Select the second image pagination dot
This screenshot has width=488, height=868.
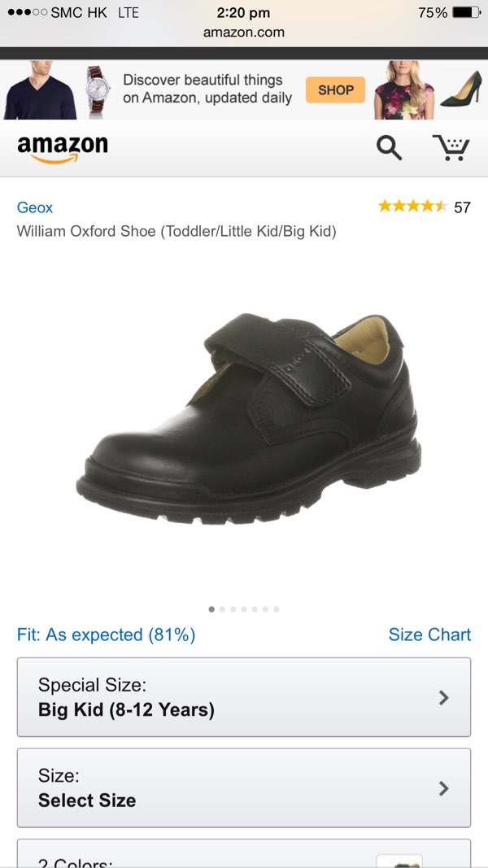point(222,609)
